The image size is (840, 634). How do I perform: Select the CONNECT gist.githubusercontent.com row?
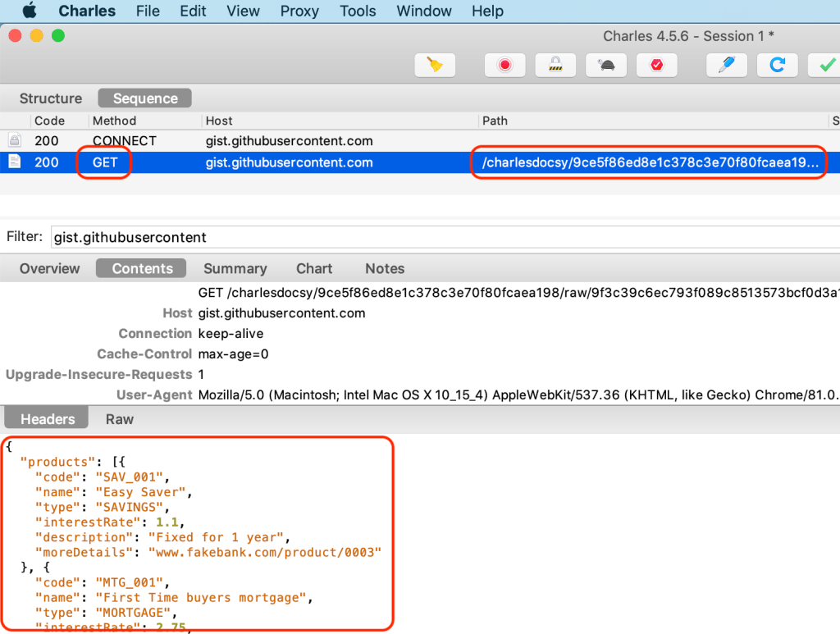coord(289,141)
